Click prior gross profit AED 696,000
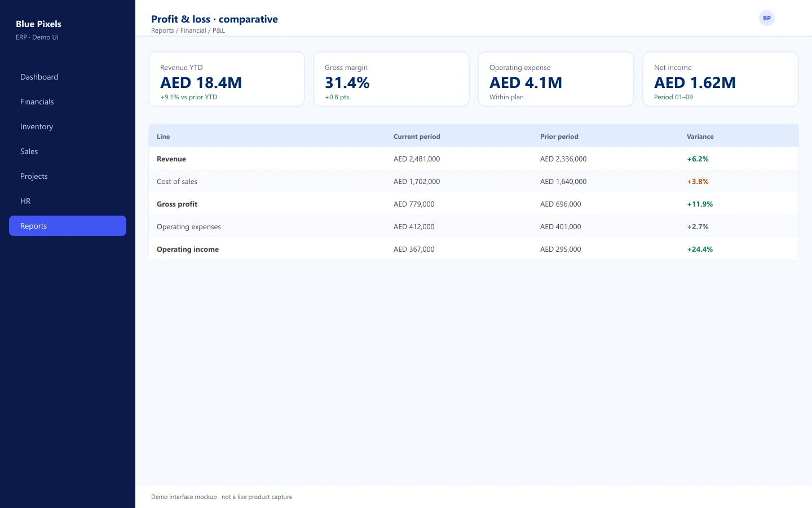Image resolution: width=812 pixels, height=508 pixels. (x=561, y=204)
